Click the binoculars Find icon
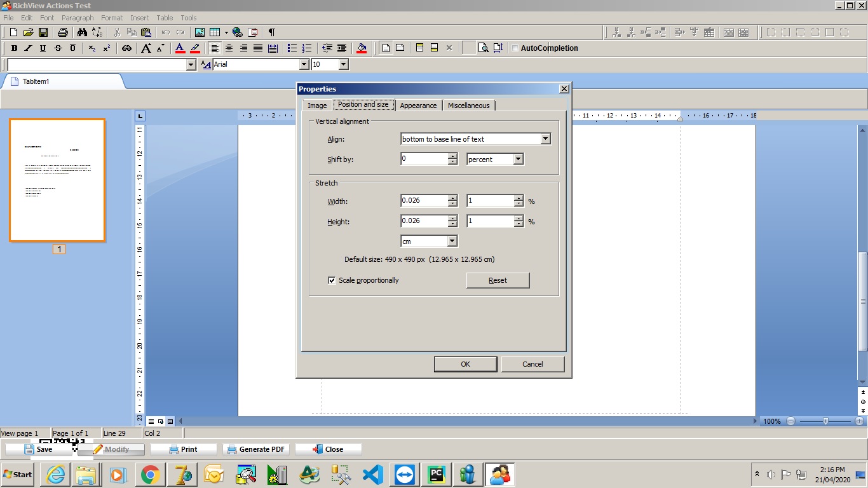 (x=82, y=32)
